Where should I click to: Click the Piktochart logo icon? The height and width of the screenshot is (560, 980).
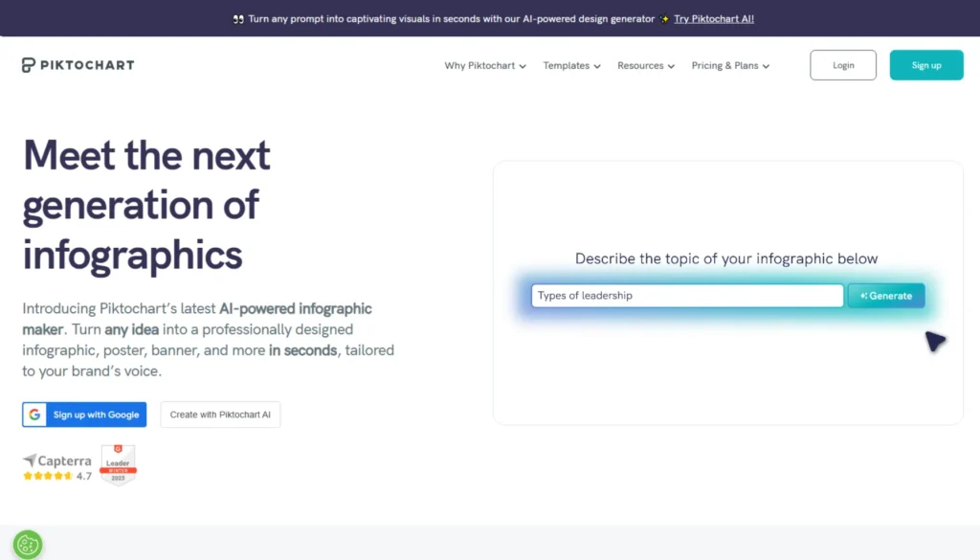coord(28,65)
